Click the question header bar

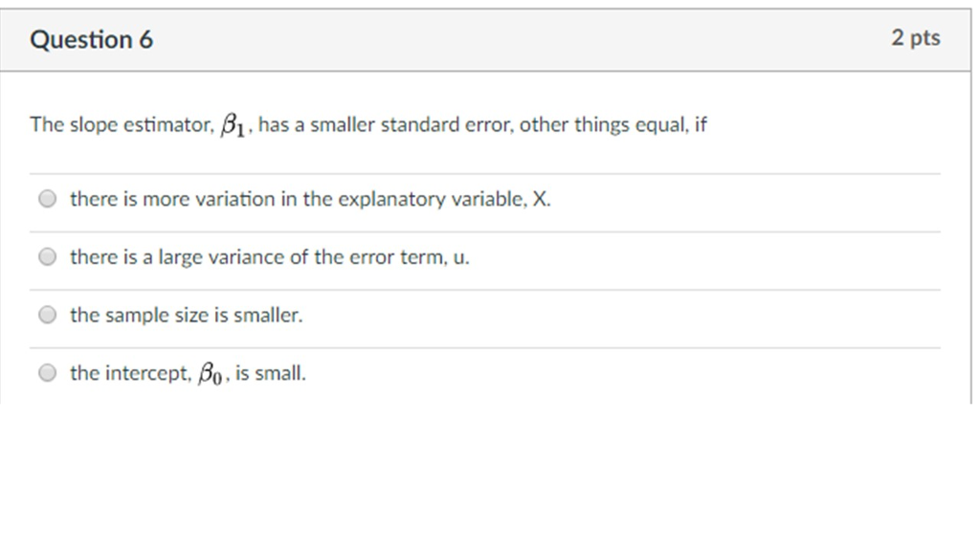coord(479,39)
